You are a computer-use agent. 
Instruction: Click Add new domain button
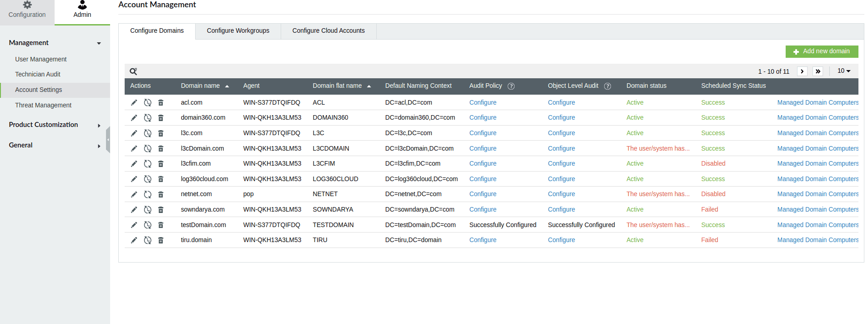click(x=822, y=51)
